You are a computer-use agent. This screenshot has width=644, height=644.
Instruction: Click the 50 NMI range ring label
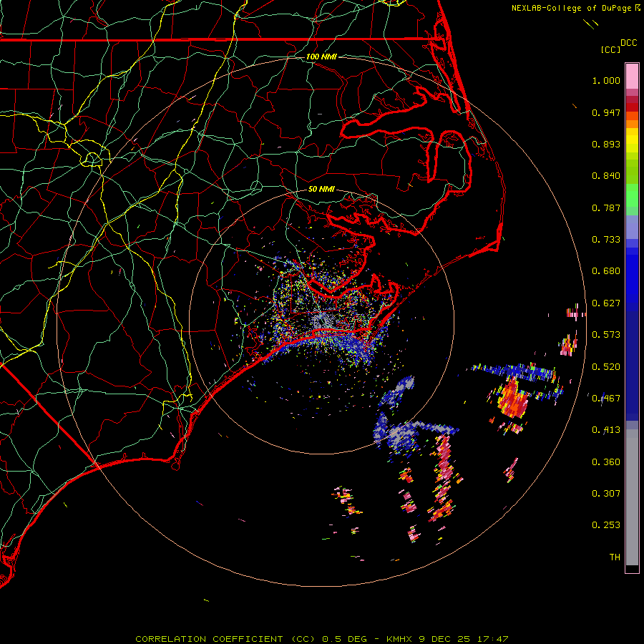point(321,190)
